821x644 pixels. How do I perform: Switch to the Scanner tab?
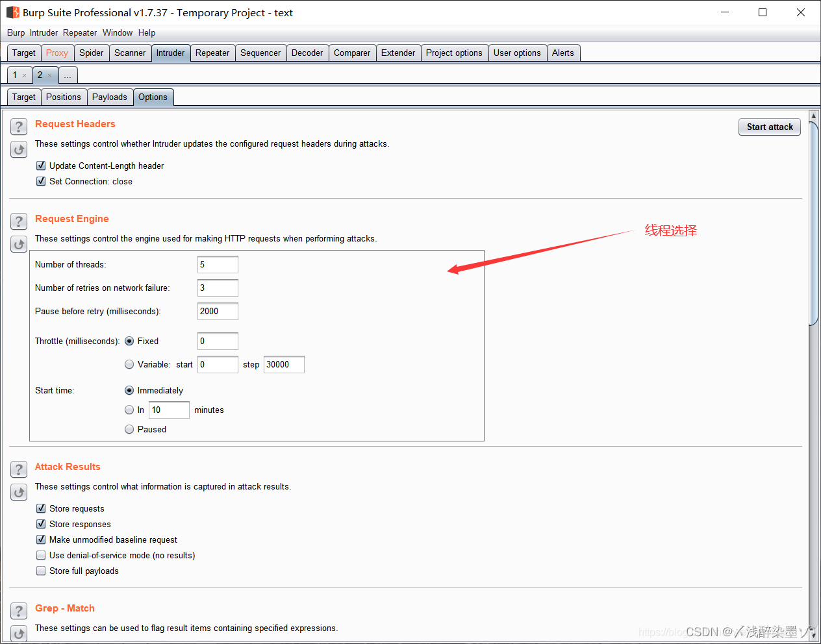(x=130, y=53)
